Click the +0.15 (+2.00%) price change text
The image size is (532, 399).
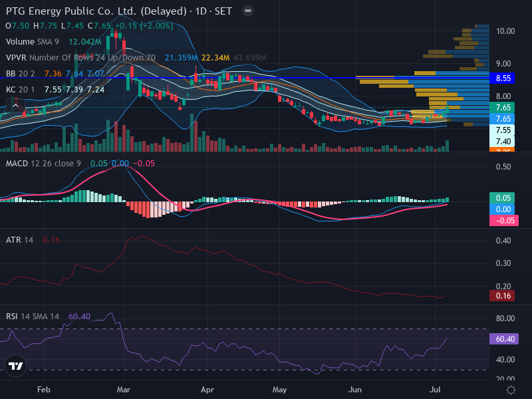144,26
